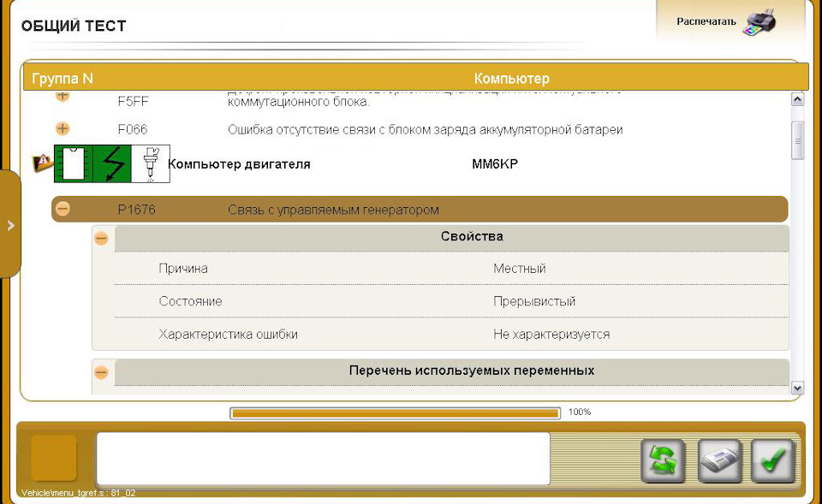Viewport: 822px width, 504px height.
Task: Click the vertical scrollbar thumb
Action: [x=797, y=140]
